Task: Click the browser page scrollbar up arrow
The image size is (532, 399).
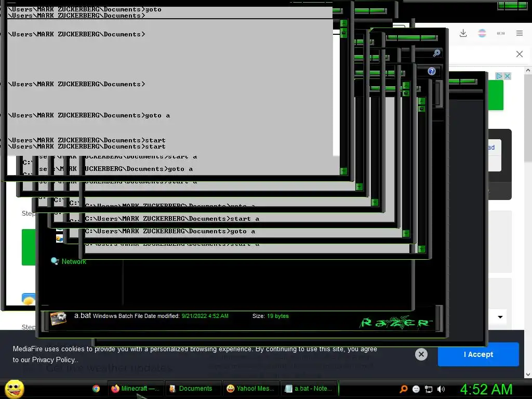Action: coord(528,70)
